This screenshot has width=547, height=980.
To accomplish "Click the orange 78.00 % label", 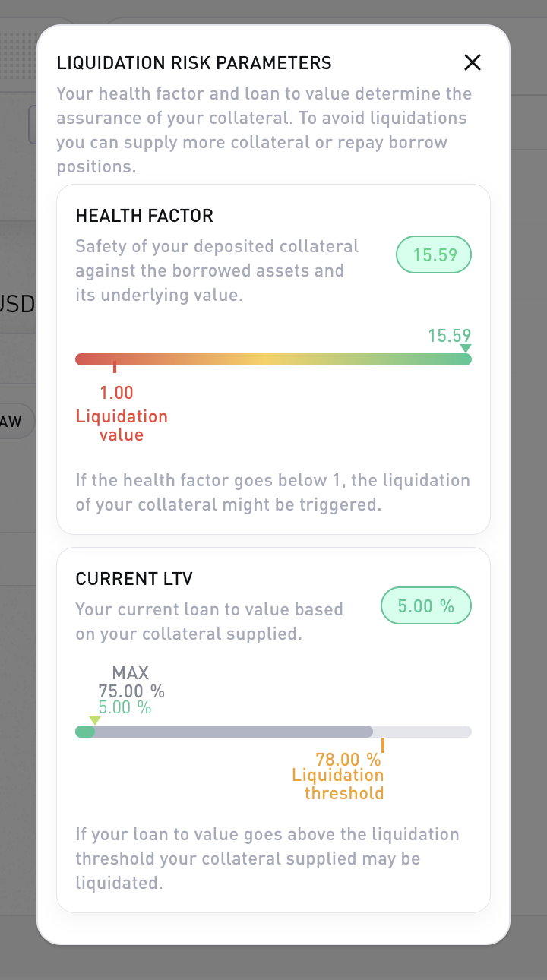I will [348, 759].
